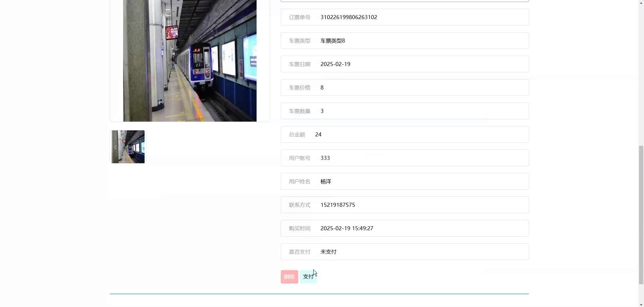Click the phone number 15219187575
The width and height of the screenshot is (644, 307).
(338, 205)
